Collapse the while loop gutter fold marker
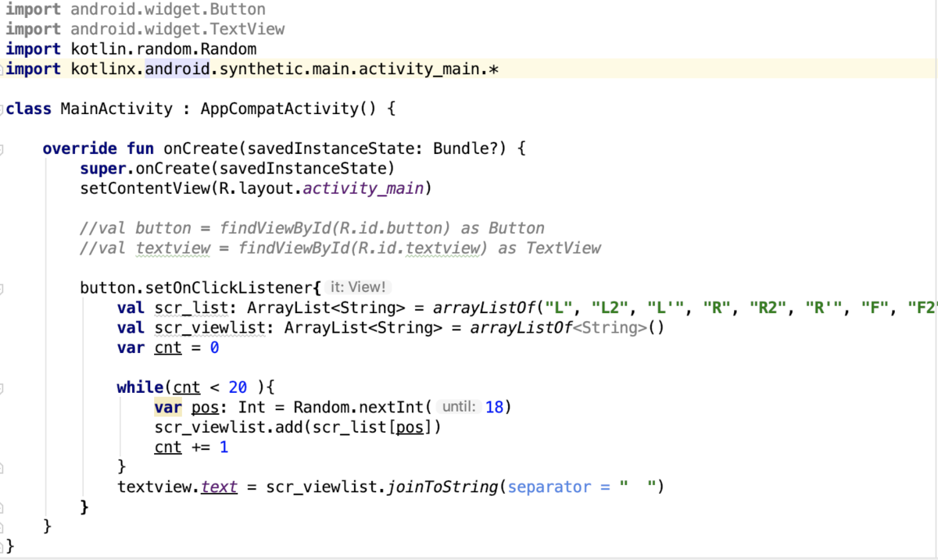The height and width of the screenshot is (560, 938). click(3, 387)
